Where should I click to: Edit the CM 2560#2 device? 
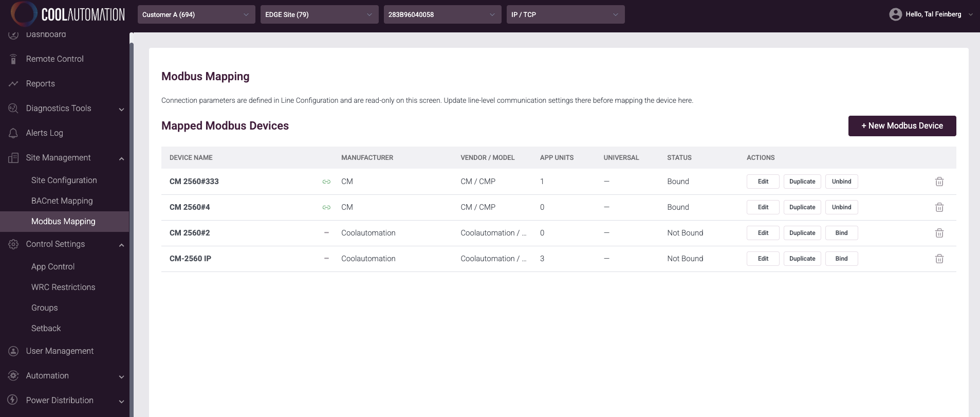tap(763, 233)
